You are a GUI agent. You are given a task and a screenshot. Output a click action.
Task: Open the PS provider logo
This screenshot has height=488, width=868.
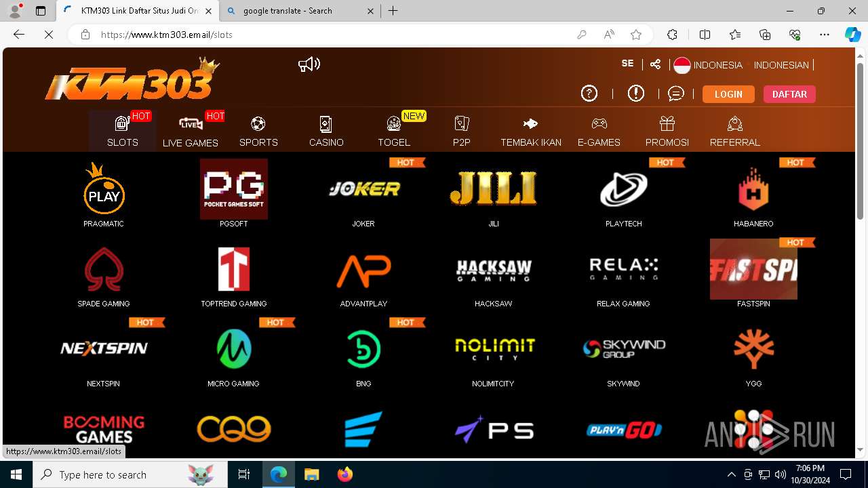(494, 429)
